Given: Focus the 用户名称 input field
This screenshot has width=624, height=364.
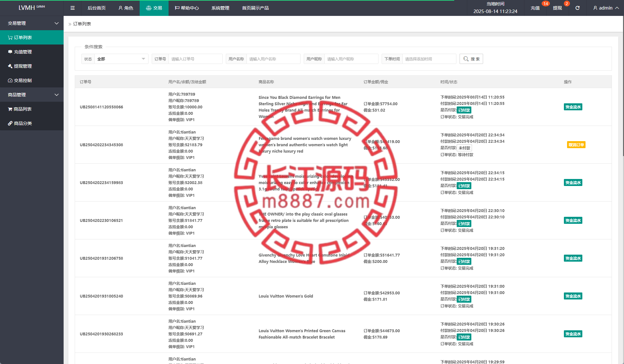Looking at the screenshot, I should pos(273,59).
